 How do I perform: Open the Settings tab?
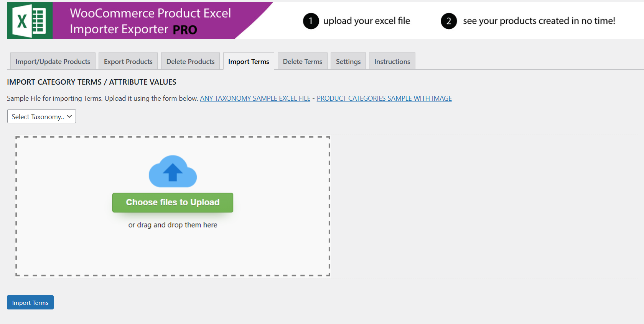(348, 61)
